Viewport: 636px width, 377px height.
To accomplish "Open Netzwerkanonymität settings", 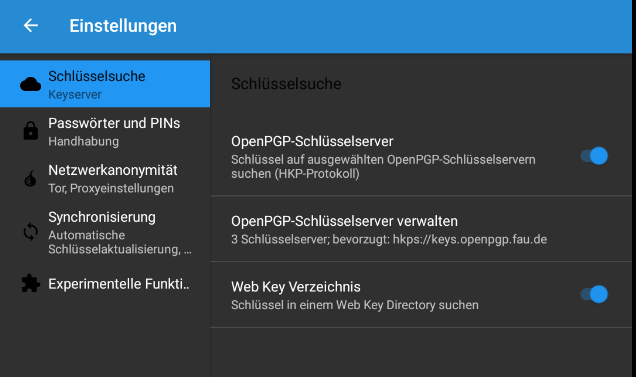I will (x=105, y=178).
